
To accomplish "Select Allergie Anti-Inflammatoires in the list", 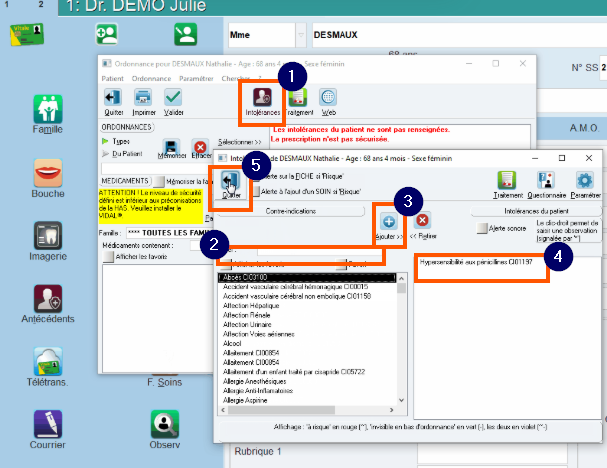I will click(258, 391).
